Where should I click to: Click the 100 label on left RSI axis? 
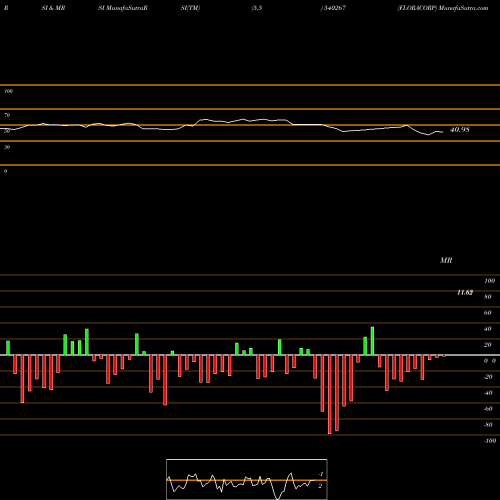[8, 91]
